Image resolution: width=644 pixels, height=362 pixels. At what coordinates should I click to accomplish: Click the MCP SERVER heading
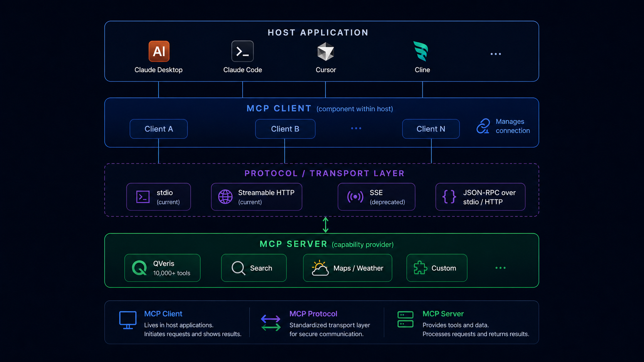coord(293,244)
